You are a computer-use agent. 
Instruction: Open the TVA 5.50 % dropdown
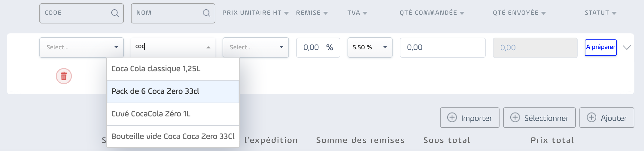(370, 48)
